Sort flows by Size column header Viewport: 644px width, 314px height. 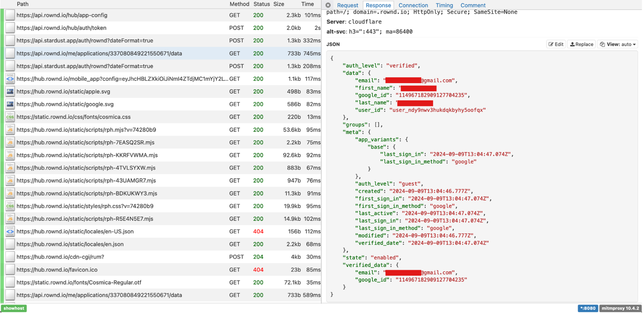point(279,4)
